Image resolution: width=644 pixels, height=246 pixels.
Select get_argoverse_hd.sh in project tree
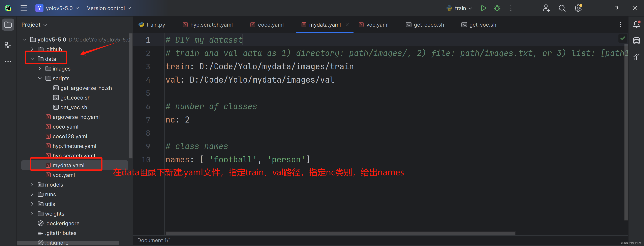(x=83, y=88)
